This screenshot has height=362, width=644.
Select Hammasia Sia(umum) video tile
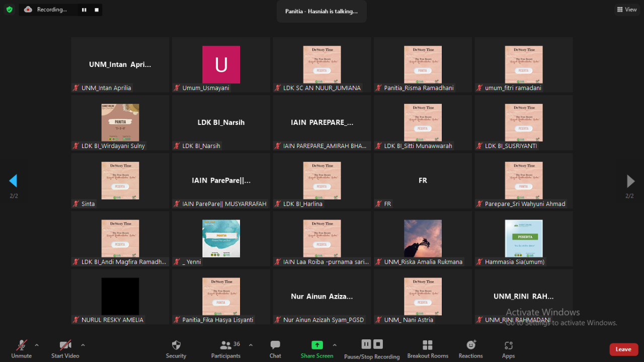(523, 239)
